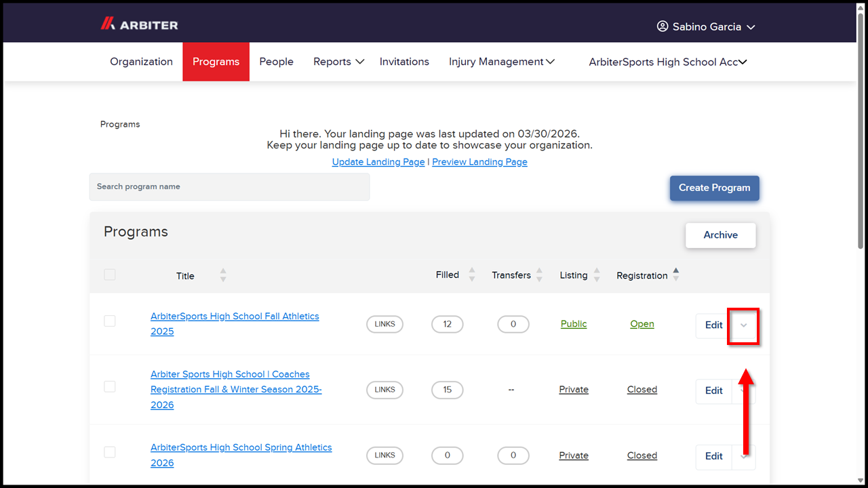This screenshot has width=868, height=488.
Task: Click the Archive button
Action: [x=720, y=235]
